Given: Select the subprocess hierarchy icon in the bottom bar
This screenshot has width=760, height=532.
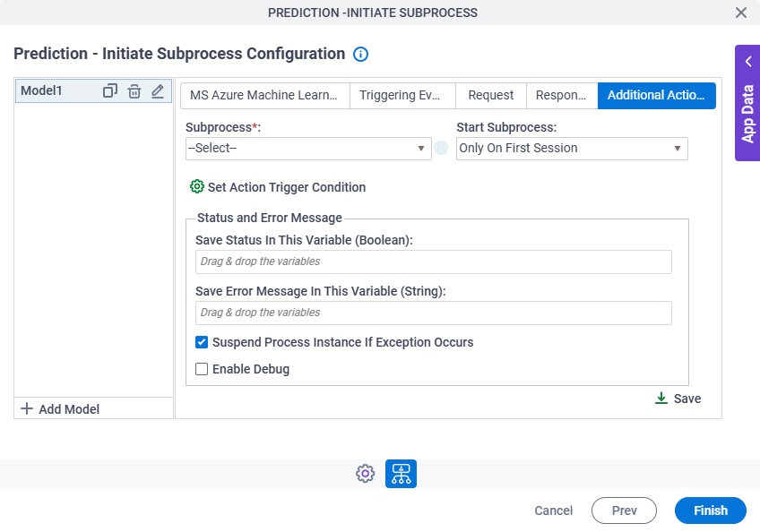Looking at the screenshot, I should point(401,474).
